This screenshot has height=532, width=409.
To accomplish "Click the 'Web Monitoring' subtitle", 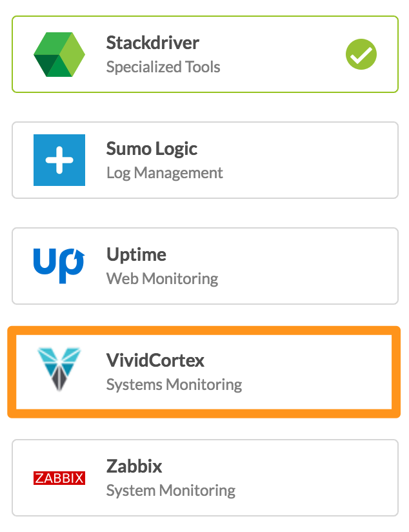I will 162,278.
